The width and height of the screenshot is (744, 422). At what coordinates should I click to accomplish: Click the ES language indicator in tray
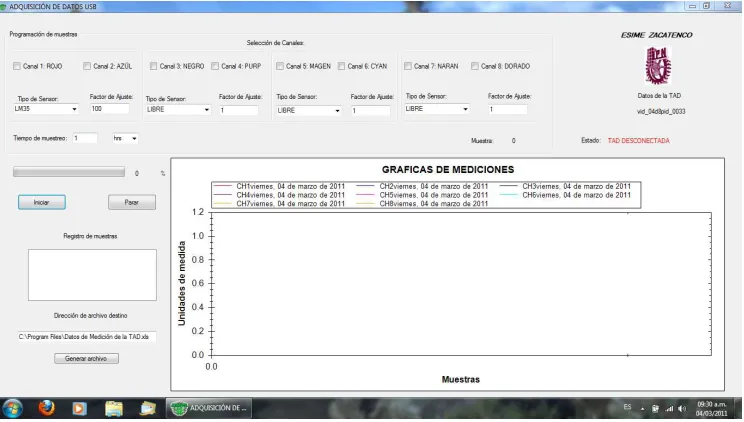tap(627, 407)
